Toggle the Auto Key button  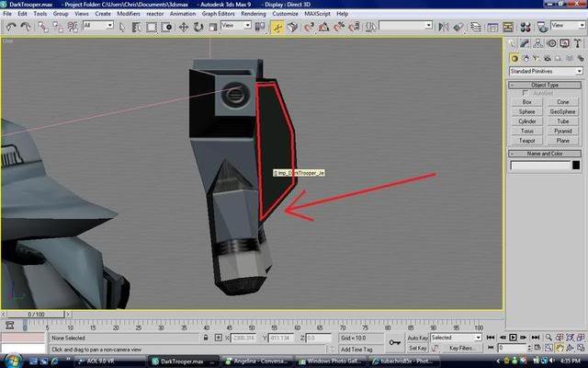[417, 338]
